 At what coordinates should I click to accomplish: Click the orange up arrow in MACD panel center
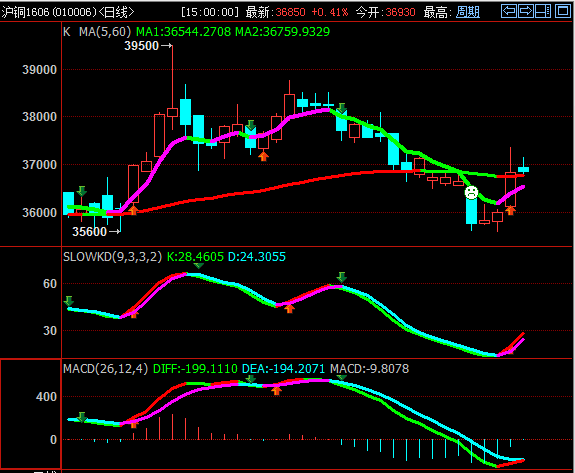[276, 390]
